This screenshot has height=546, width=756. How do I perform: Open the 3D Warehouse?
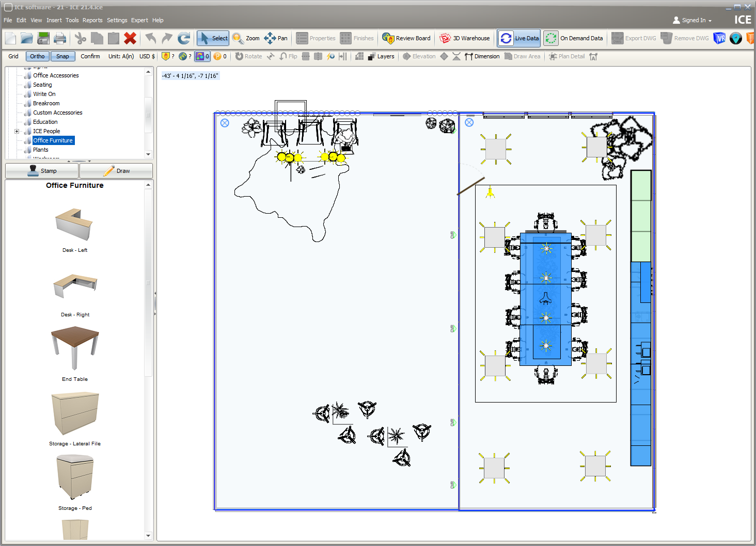point(465,38)
